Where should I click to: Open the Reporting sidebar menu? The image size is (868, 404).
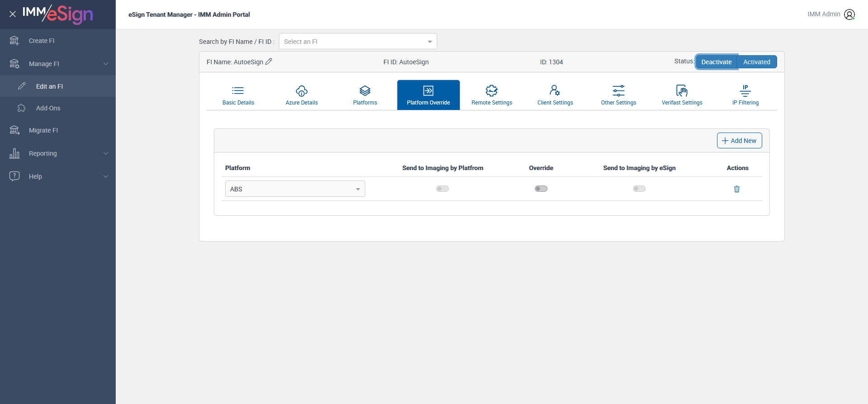click(58, 153)
